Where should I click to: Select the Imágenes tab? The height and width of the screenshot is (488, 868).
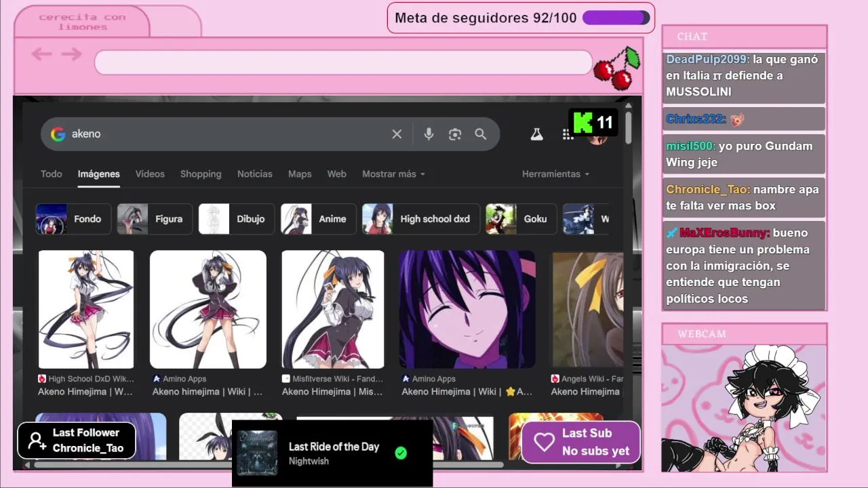click(99, 174)
